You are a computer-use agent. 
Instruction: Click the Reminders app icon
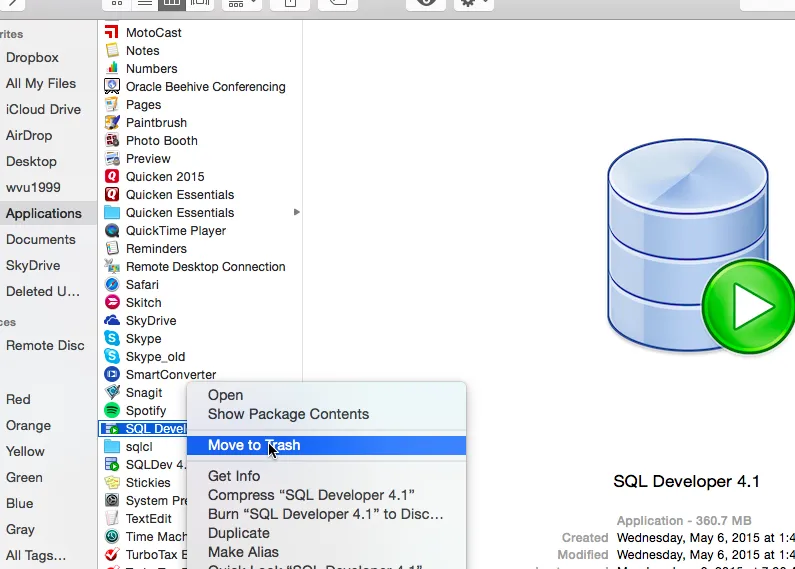coord(112,248)
